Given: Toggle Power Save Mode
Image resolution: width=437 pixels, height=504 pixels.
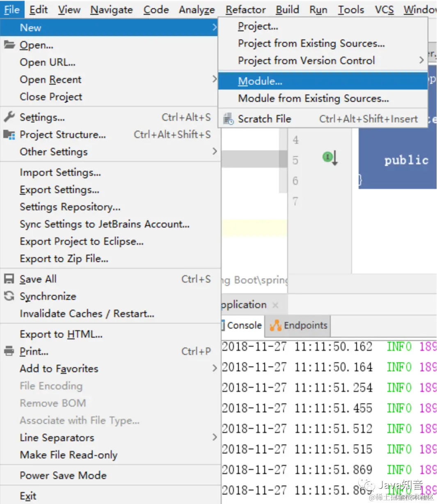Looking at the screenshot, I should click(110, 475).
